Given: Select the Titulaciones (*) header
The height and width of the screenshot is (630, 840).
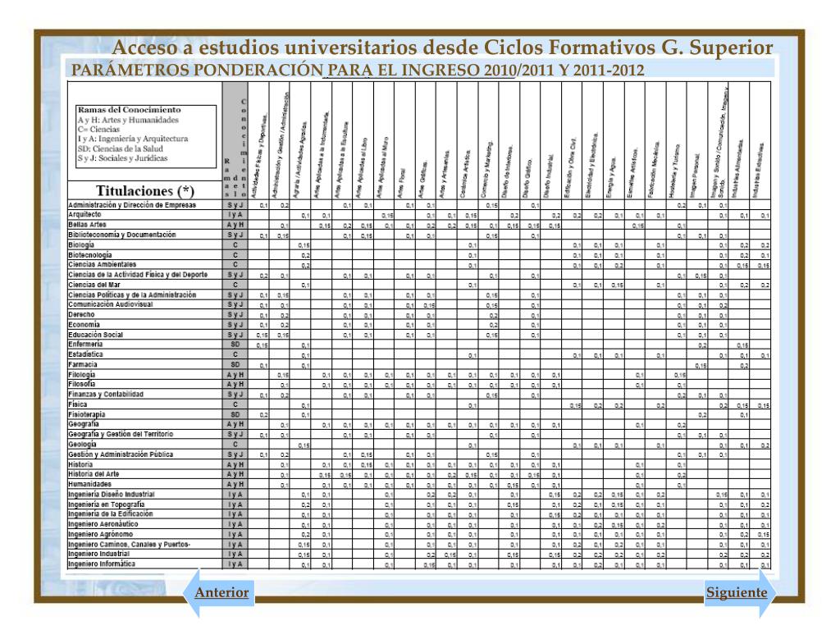Looking at the screenshot, I should [x=144, y=190].
